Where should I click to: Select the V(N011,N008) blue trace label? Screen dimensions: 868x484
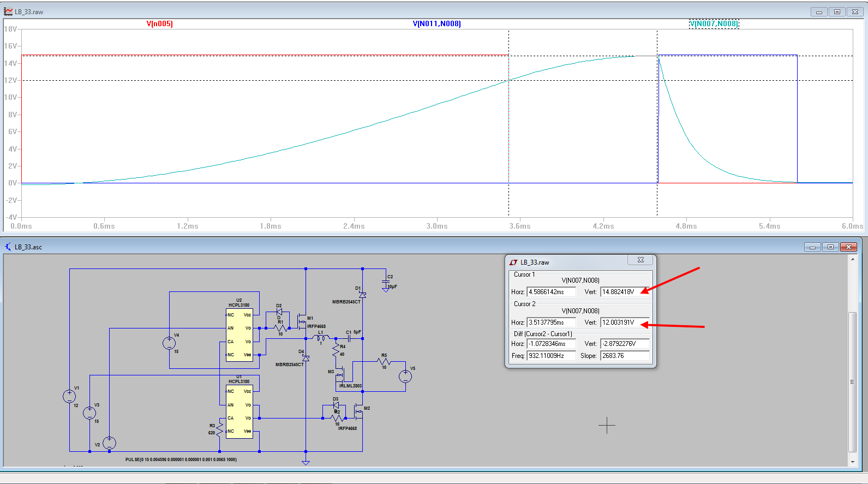436,24
